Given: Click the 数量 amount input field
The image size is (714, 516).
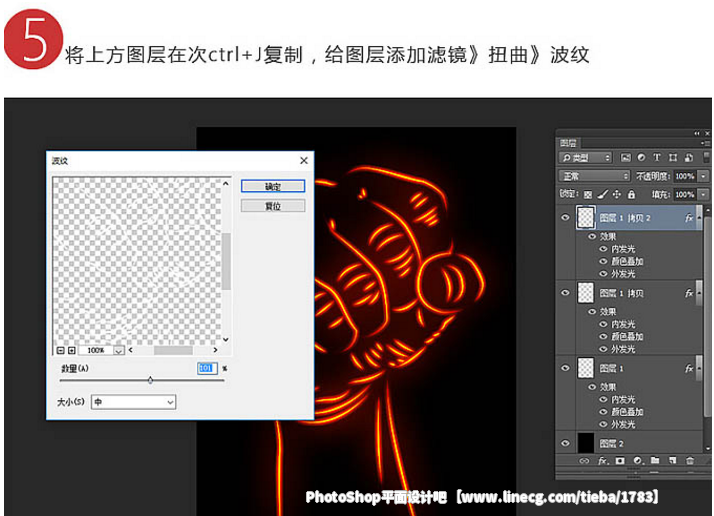Looking at the screenshot, I should tap(207, 368).
